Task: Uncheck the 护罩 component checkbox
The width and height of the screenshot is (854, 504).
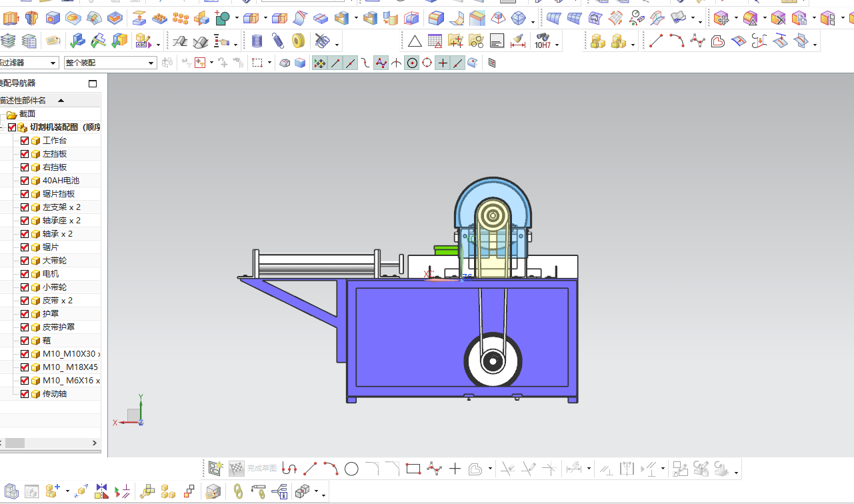Action: 25,314
